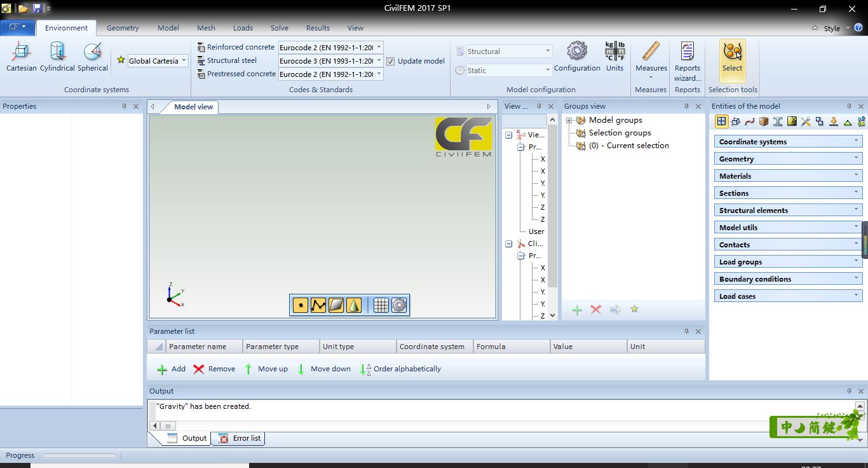Screen dimensions: 868x468
Task: Open the Error list tab
Action: (x=240, y=438)
